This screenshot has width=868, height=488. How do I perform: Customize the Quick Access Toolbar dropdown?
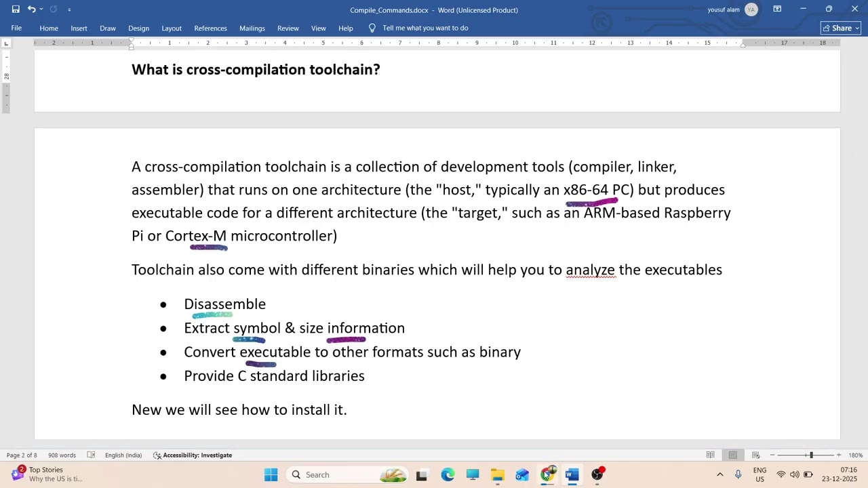pyautogui.click(x=69, y=9)
